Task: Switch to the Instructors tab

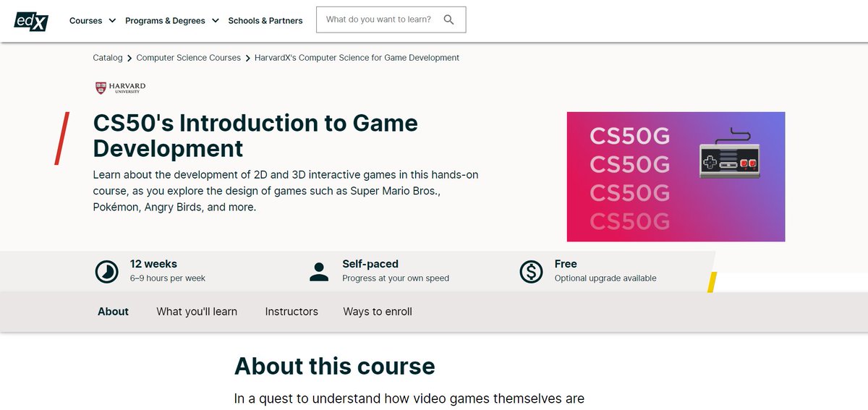Action: tap(292, 312)
